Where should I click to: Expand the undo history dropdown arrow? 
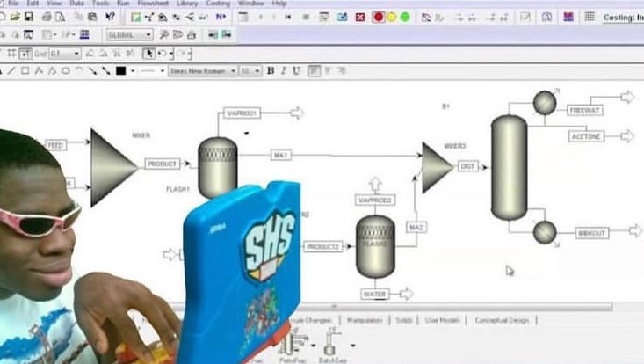[x=171, y=54]
